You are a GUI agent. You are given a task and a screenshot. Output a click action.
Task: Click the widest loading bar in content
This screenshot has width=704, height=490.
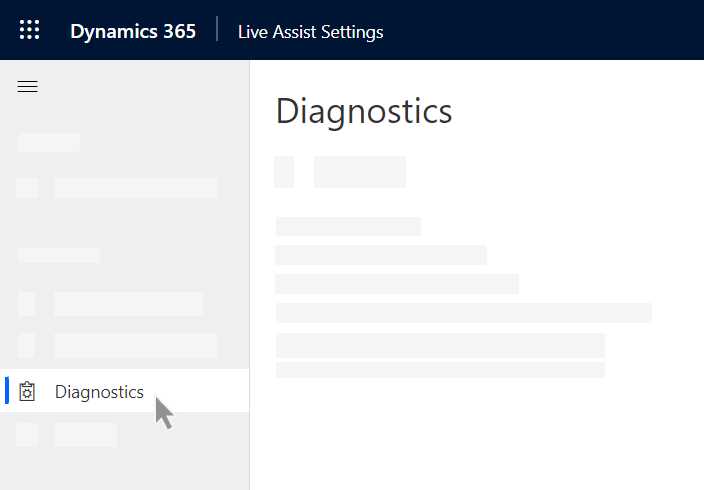[464, 313]
